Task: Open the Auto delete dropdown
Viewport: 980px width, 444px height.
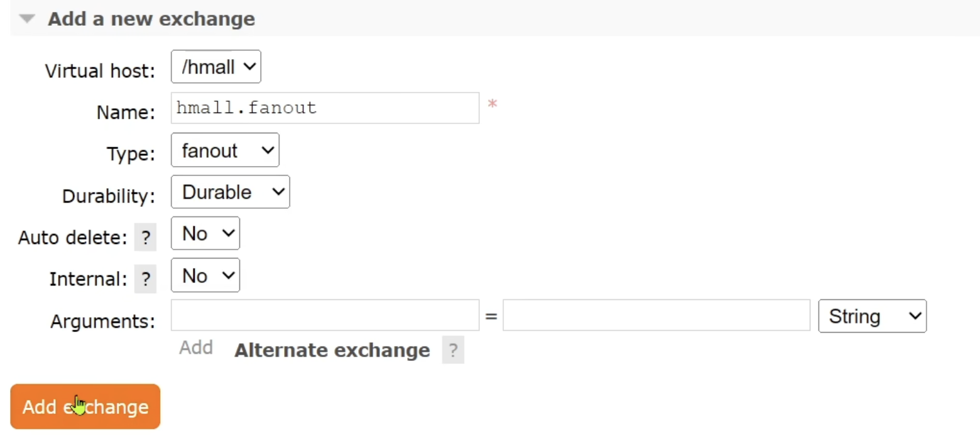Action: pos(205,233)
